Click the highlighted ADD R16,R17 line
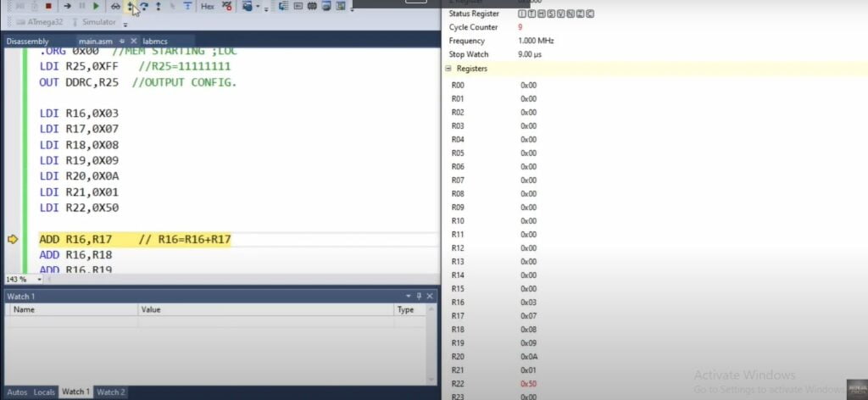The image size is (868, 400). pos(135,240)
